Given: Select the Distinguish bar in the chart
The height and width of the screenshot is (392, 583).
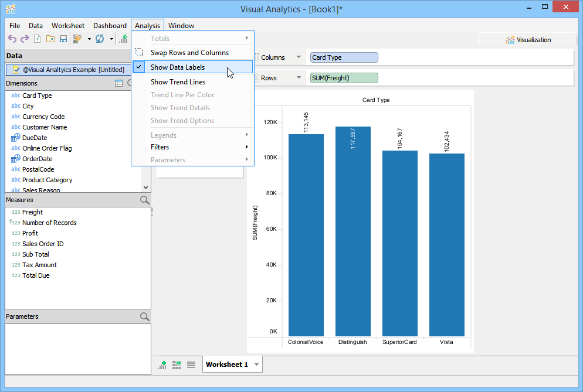Looking at the screenshot, I should pos(353,231).
